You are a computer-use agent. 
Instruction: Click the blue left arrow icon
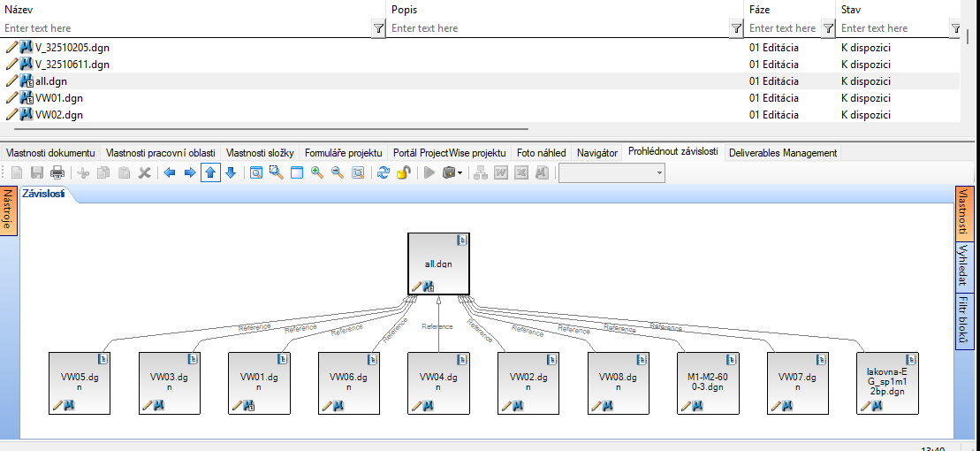coord(170,172)
